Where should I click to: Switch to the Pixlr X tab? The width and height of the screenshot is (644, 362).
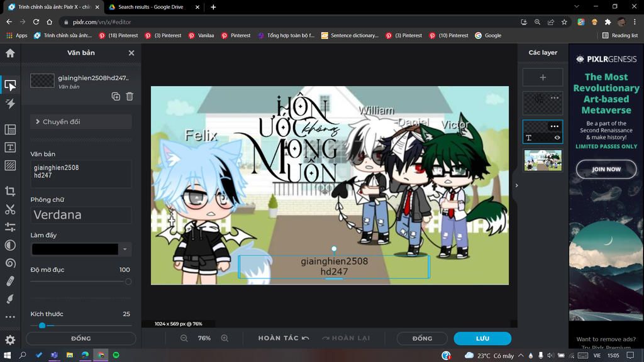tap(54, 7)
